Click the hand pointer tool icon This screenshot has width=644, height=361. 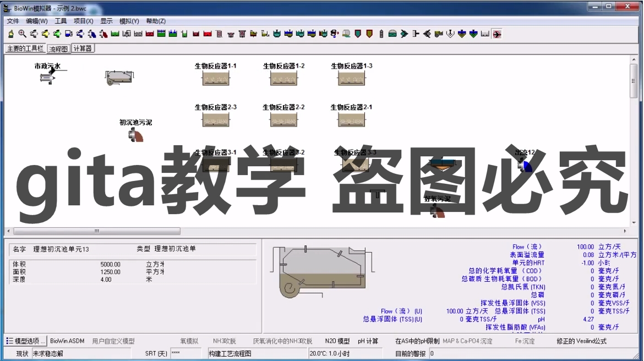11,34
